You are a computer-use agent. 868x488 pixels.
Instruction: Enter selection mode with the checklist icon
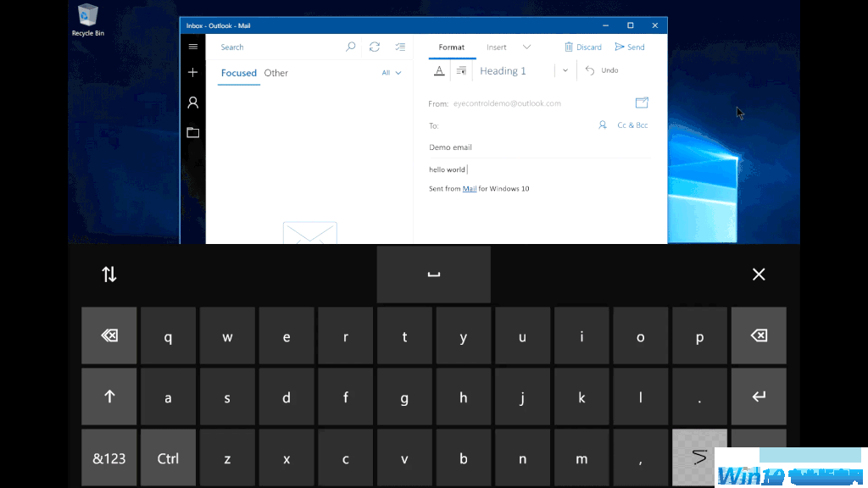click(x=400, y=47)
